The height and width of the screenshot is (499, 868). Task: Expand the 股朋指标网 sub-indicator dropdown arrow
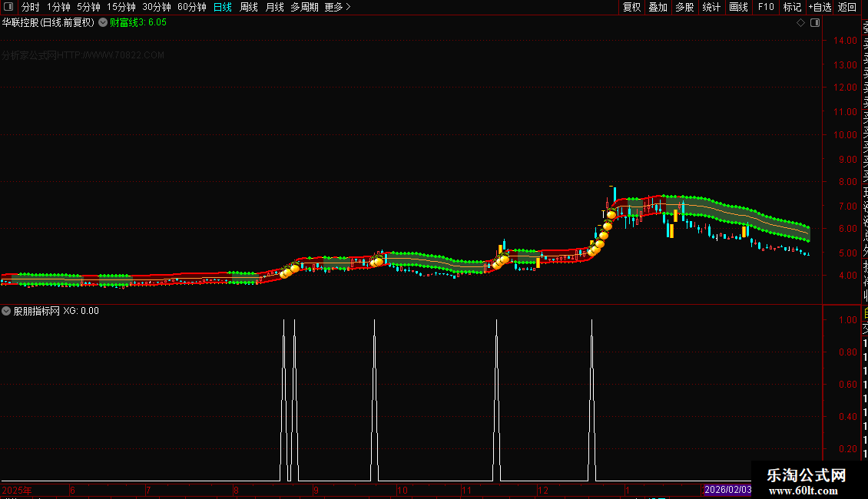(x=6, y=311)
